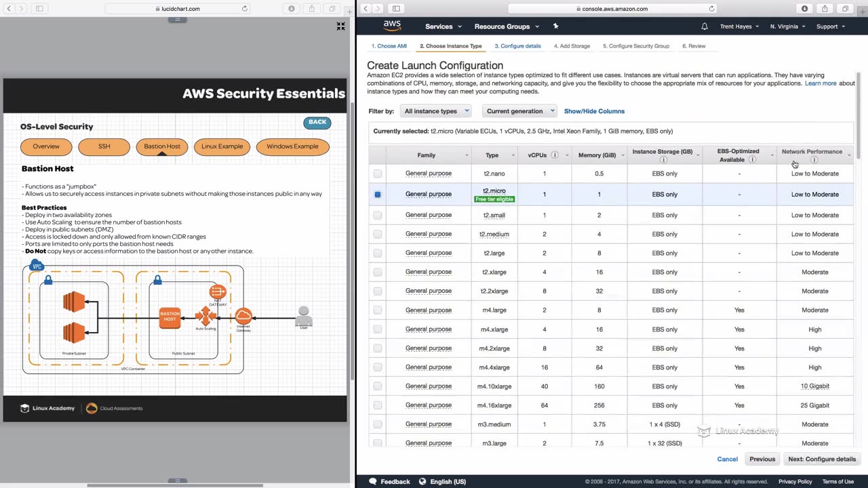Click the Network Performance info icon
The image size is (868, 488).
(814, 160)
